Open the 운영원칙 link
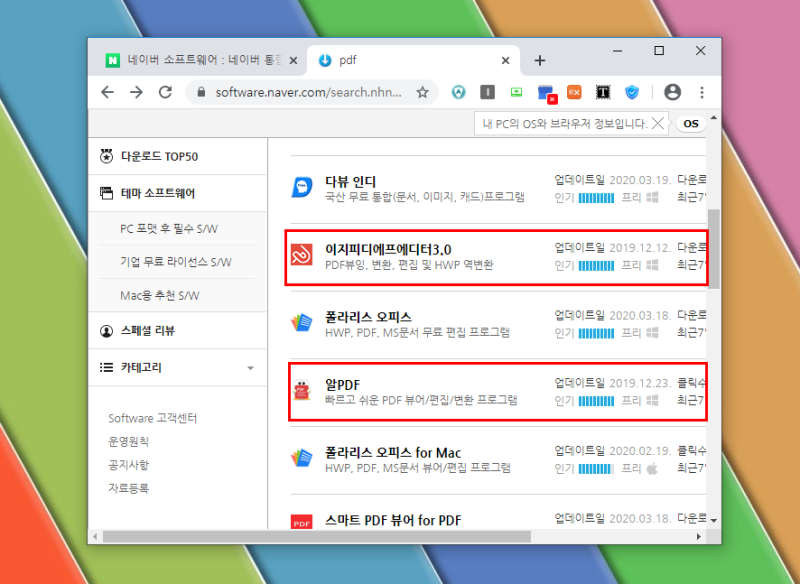 click(129, 442)
